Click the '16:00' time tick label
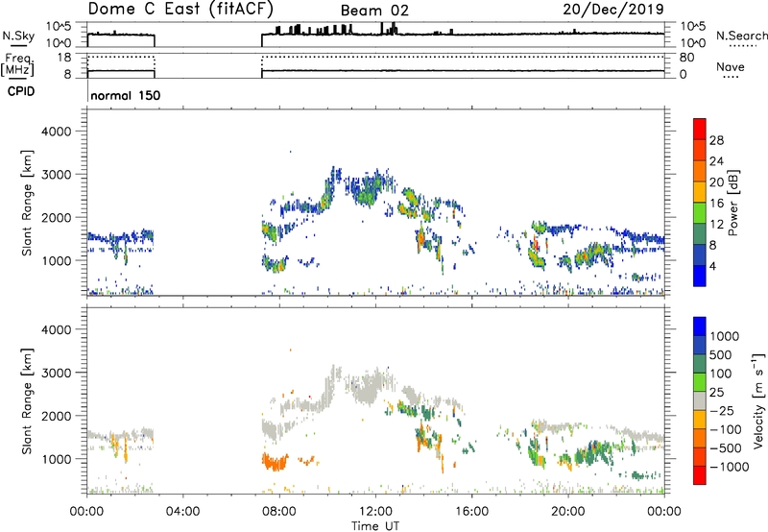 [x=471, y=512]
